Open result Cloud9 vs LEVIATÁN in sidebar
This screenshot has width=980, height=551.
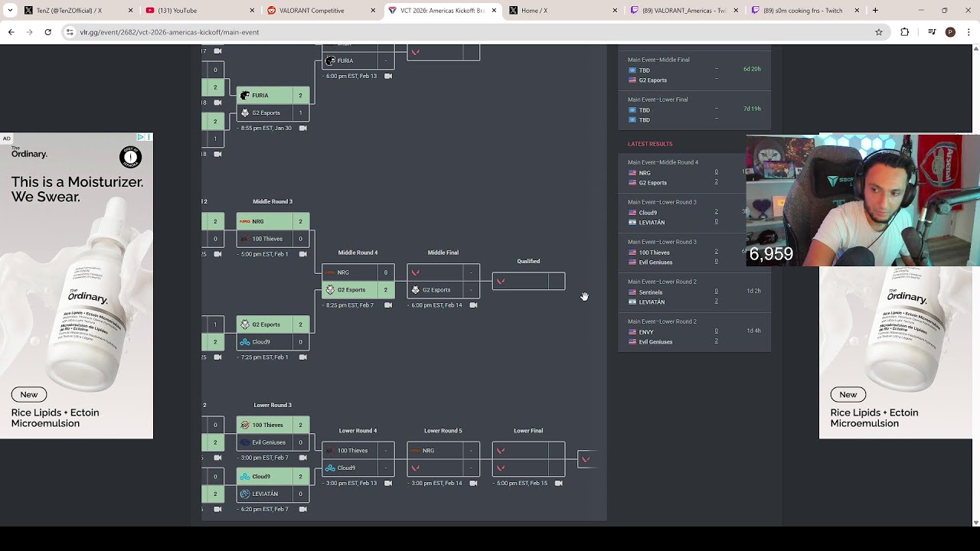pyautogui.click(x=694, y=213)
